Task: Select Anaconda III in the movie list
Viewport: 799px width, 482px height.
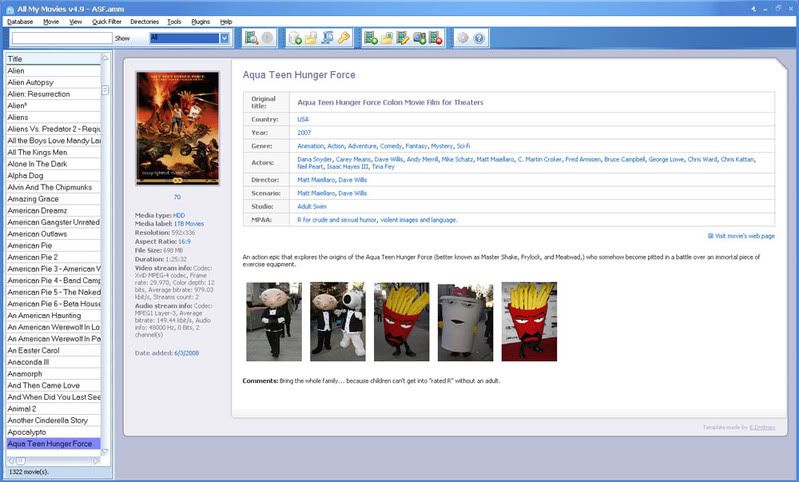Action: pos(53,362)
